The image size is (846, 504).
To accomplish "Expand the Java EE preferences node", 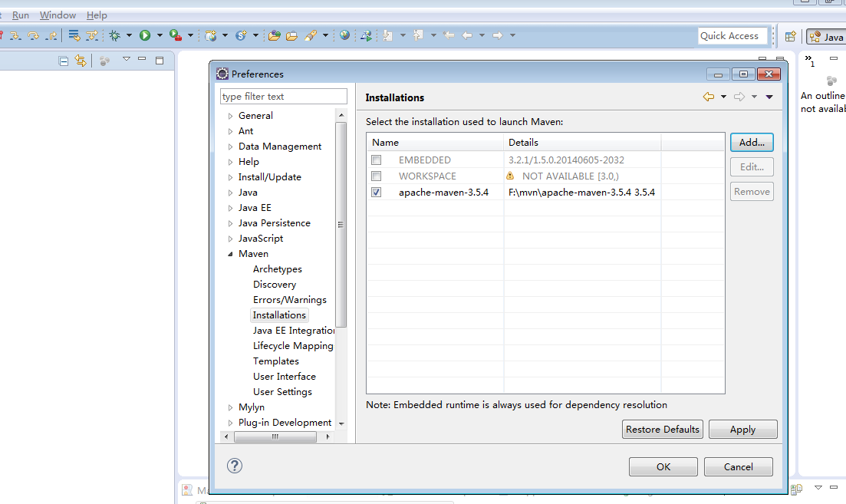I will point(230,208).
